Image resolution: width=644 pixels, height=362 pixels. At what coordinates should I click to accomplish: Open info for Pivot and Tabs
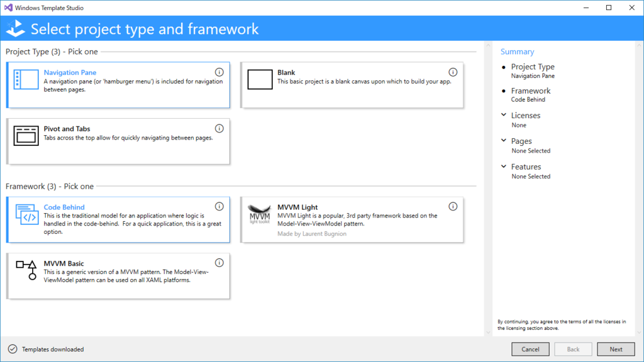pyautogui.click(x=219, y=128)
